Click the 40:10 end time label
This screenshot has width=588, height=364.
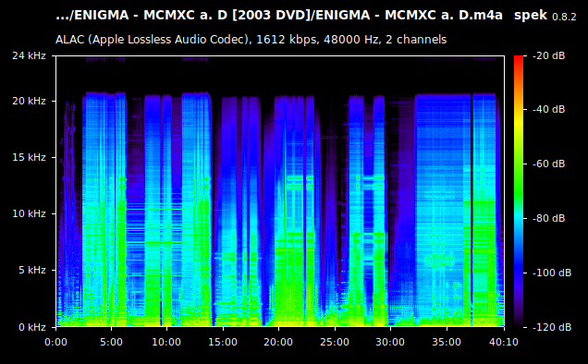coord(504,342)
